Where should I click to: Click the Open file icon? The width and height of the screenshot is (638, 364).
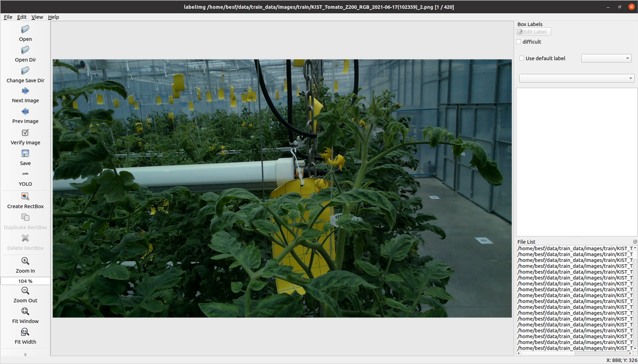(x=25, y=29)
